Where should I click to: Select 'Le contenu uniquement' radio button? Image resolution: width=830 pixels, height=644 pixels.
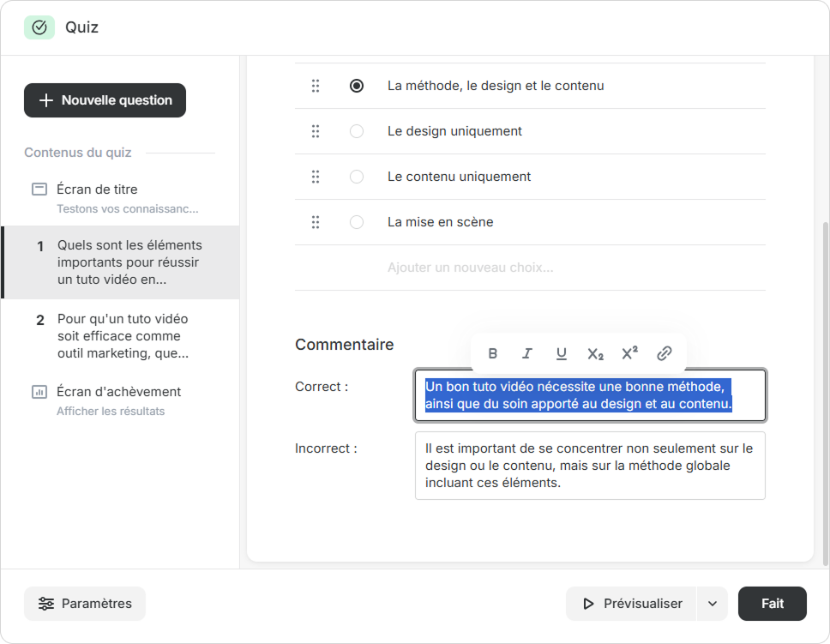coord(357,177)
